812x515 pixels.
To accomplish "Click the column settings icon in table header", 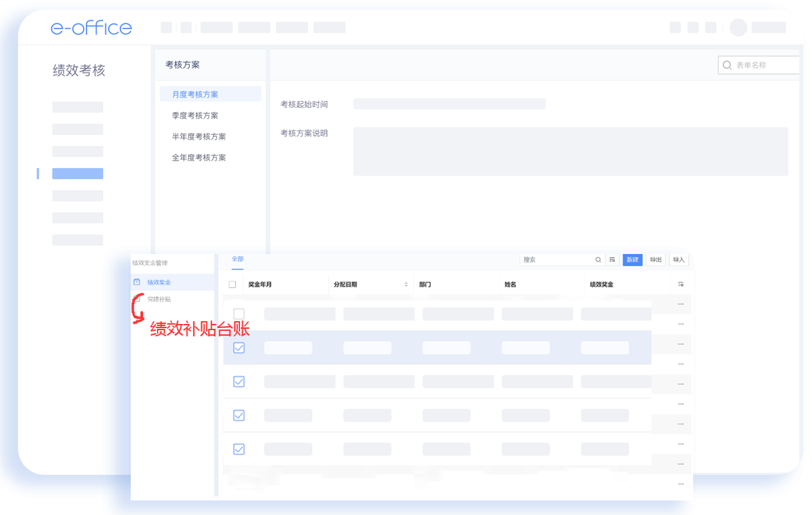I will [x=681, y=284].
